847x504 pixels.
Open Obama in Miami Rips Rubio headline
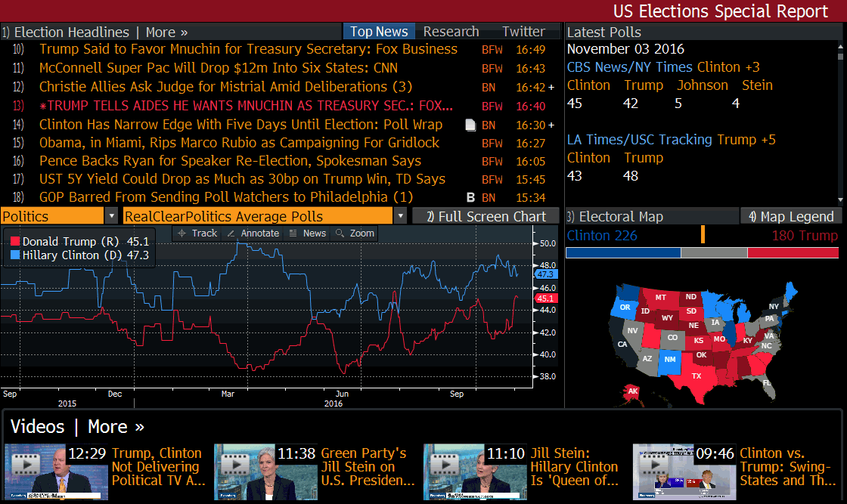click(239, 143)
